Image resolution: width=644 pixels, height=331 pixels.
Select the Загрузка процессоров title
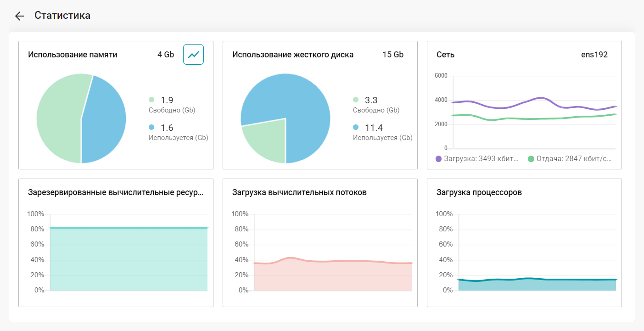[479, 192]
